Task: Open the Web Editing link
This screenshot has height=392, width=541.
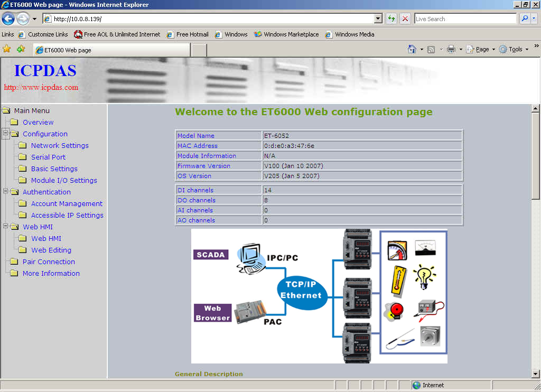Action: pyautogui.click(x=51, y=250)
